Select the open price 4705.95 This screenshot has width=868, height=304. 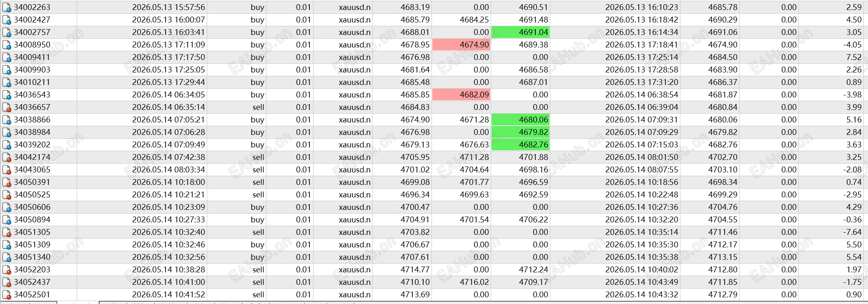[x=415, y=157]
